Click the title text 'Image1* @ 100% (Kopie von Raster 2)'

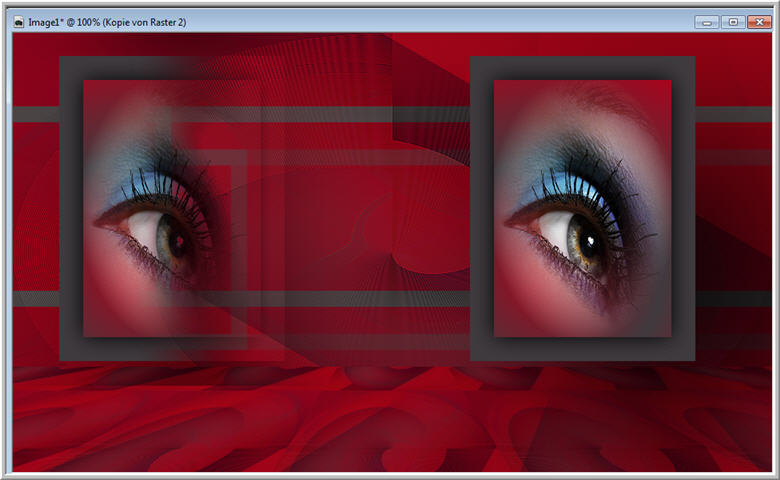coord(107,22)
